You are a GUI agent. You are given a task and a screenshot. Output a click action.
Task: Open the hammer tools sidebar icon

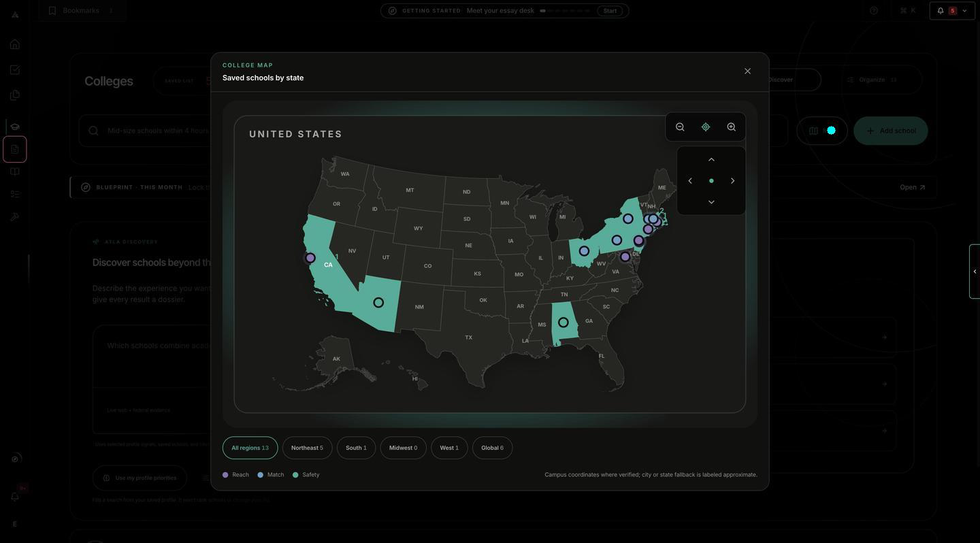click(15, 217)
